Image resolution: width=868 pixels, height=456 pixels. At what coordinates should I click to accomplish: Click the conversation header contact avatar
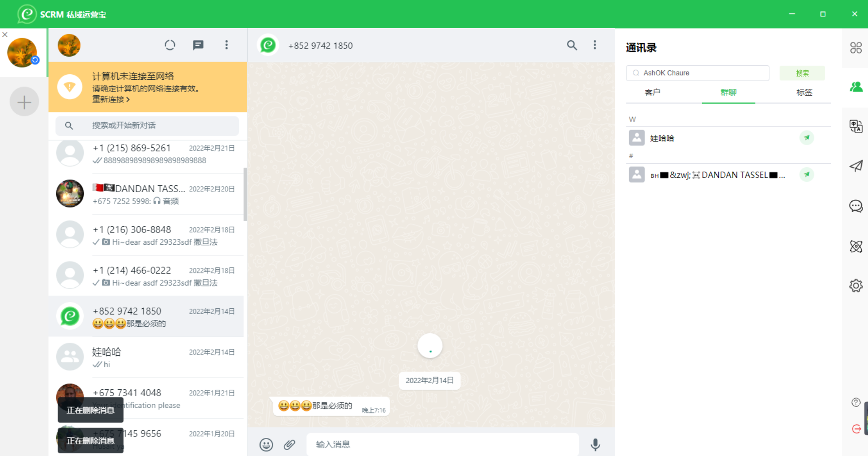(x=268, y=45)
